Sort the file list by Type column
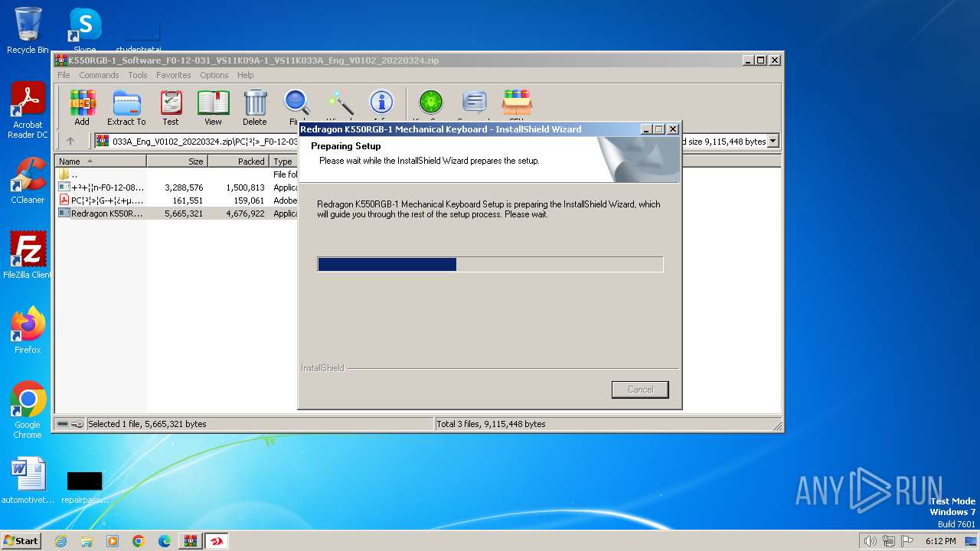The image size is (980, 551). 283,161
